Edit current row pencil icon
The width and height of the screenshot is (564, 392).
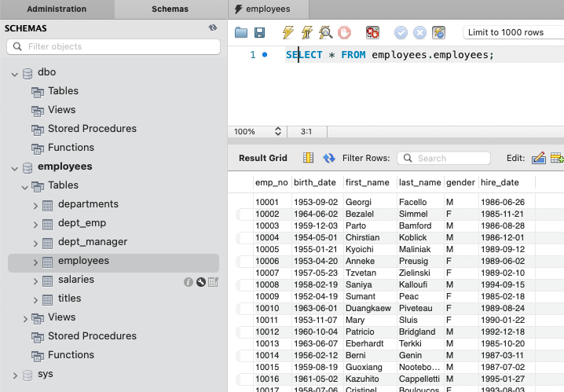[538, 158]
